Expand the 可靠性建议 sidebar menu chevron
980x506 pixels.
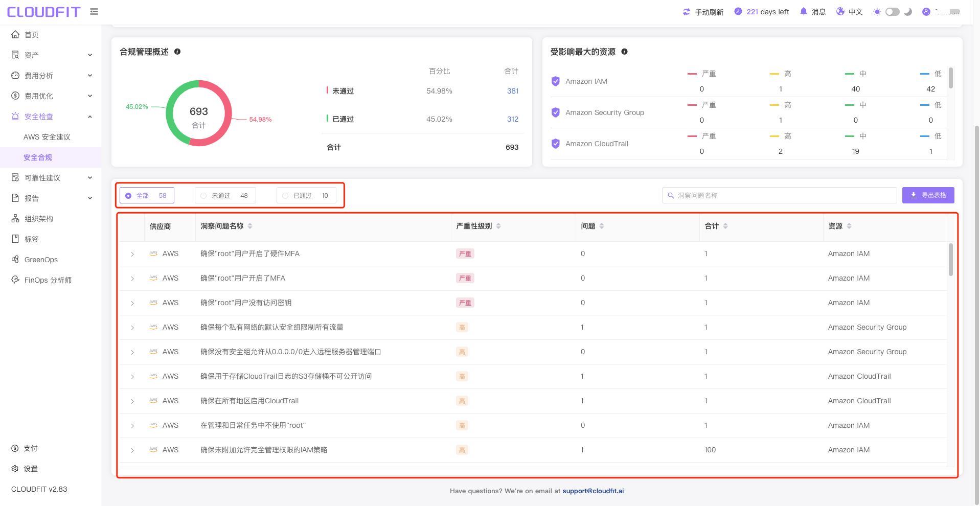point(90,178)
